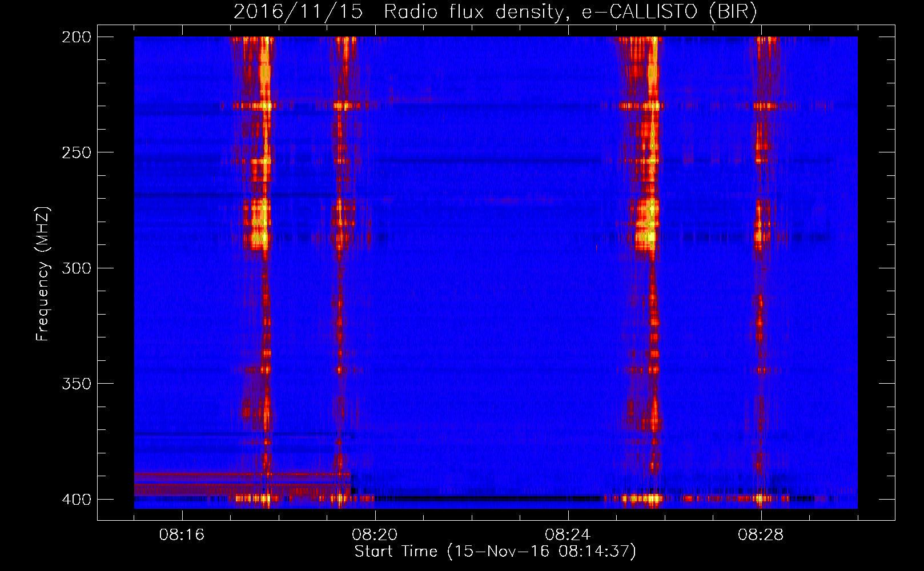
Task: Click the 250 frequency tick label
Action: tap(77, 152)
